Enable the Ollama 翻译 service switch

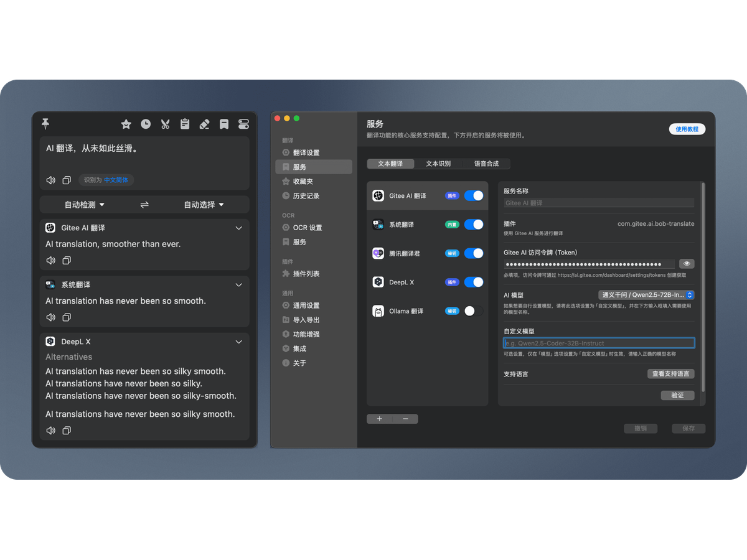(x=474, y=311)
